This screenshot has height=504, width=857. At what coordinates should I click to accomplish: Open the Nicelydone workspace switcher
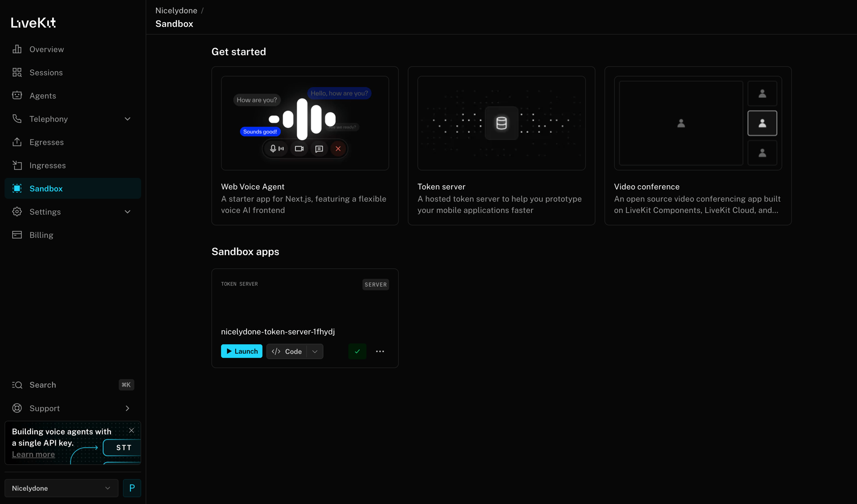(61, 488)
